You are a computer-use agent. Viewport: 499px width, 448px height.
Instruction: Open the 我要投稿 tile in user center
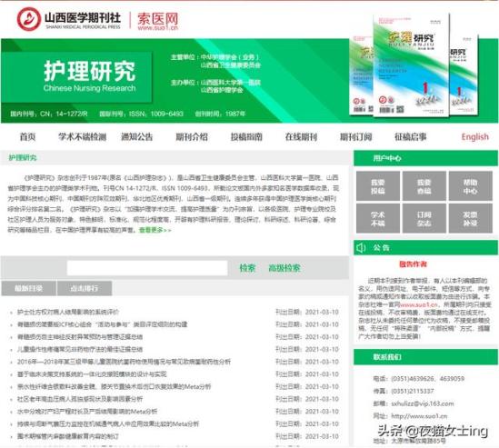point(378,186)
